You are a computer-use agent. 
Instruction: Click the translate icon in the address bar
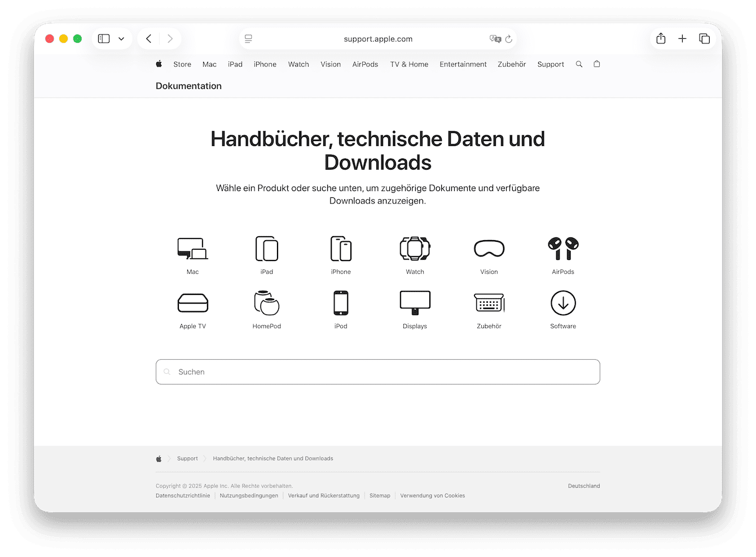pos(495,38)
